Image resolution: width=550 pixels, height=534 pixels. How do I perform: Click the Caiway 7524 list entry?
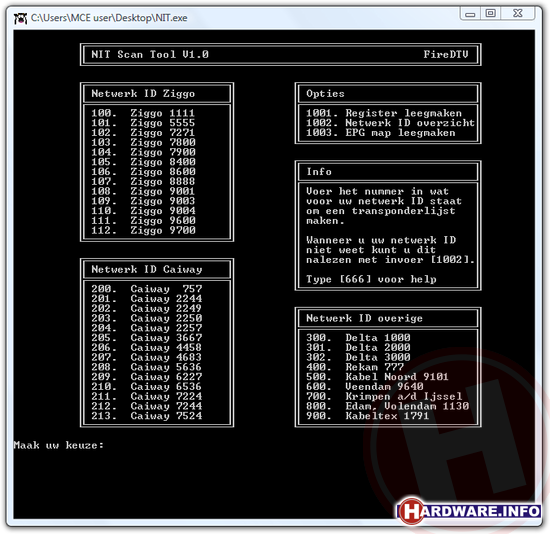click(x=146, y=416)
